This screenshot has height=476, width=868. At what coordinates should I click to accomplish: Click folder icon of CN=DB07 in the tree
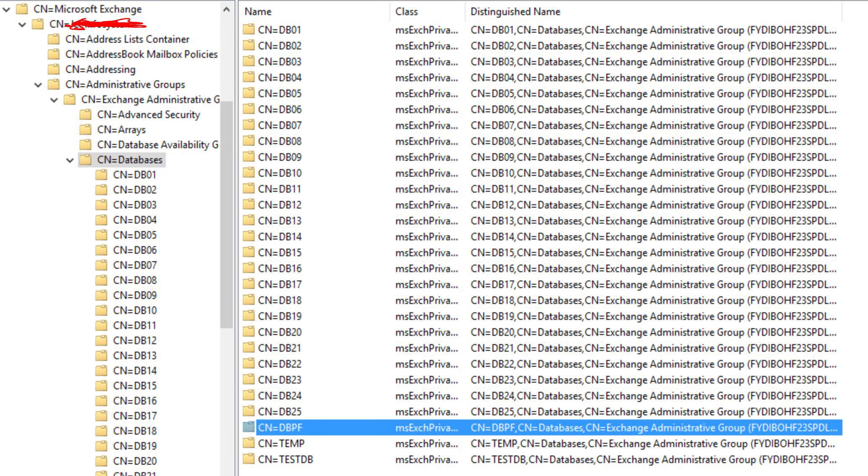(101, 265)
